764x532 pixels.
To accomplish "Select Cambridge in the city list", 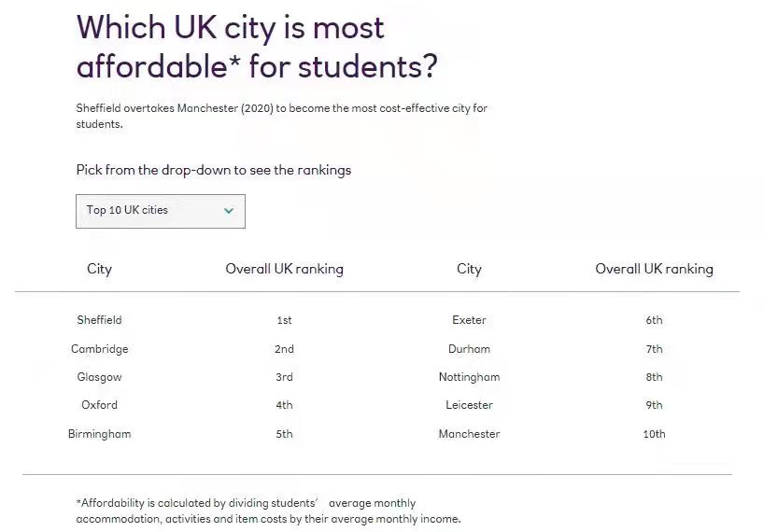I will tap(99, 349).
